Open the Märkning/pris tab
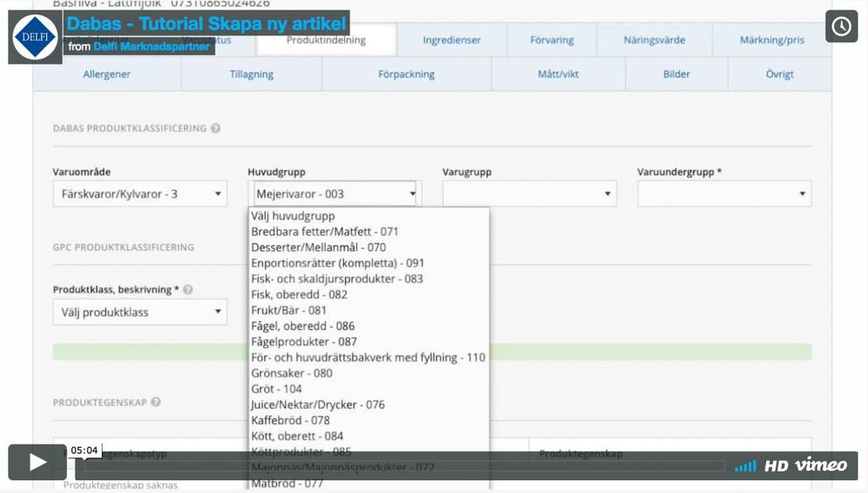868x493 pixels. click(771, 40)
